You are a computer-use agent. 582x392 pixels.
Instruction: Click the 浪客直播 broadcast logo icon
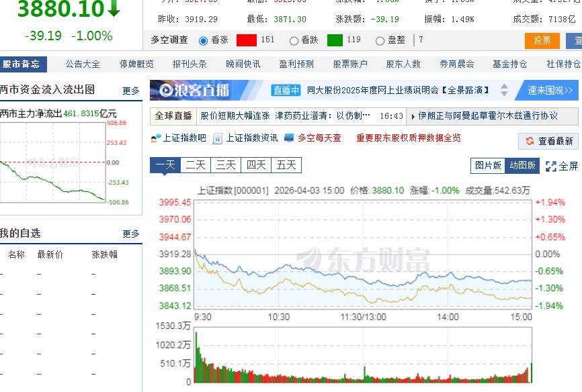(165, 90)
